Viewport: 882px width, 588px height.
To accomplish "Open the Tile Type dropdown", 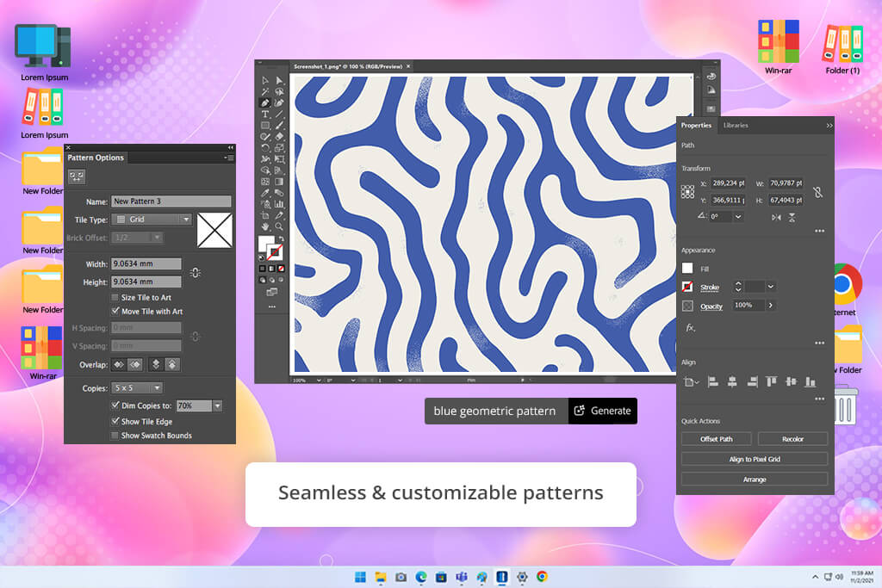I will pyautogui.click(x=152, y=220).
